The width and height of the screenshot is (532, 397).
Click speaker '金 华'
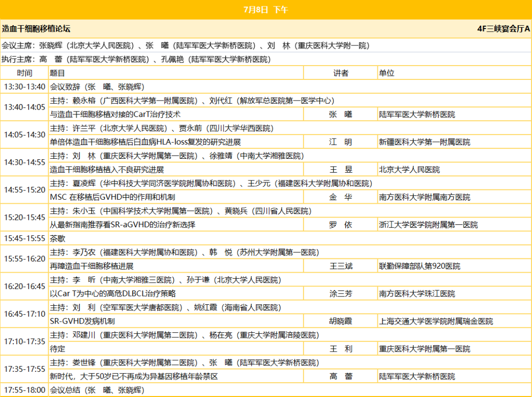point(341,197)
